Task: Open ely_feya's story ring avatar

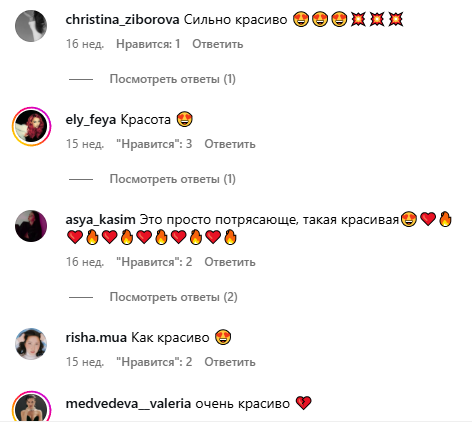Action: pos(32,126)
